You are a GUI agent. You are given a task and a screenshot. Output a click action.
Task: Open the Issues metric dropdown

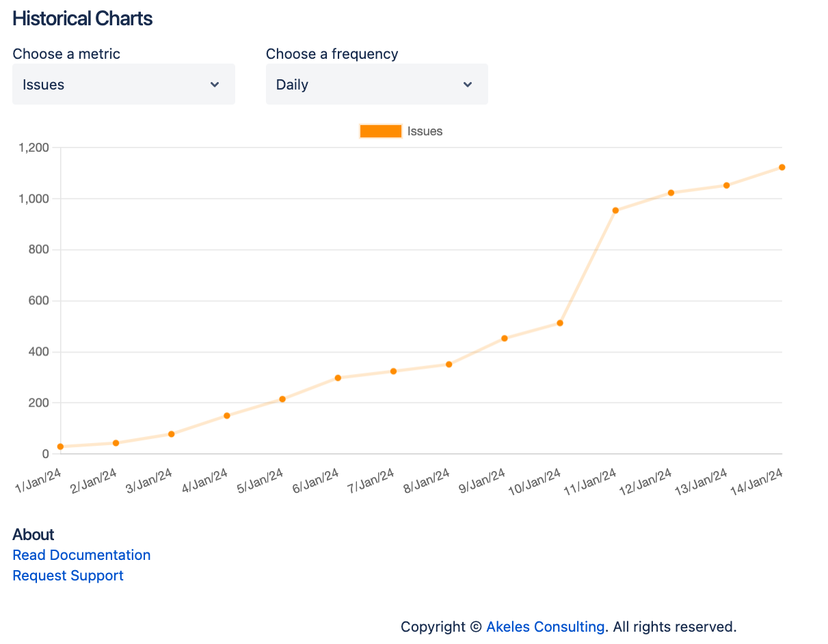pyautogui.click(x=123, y=85)
